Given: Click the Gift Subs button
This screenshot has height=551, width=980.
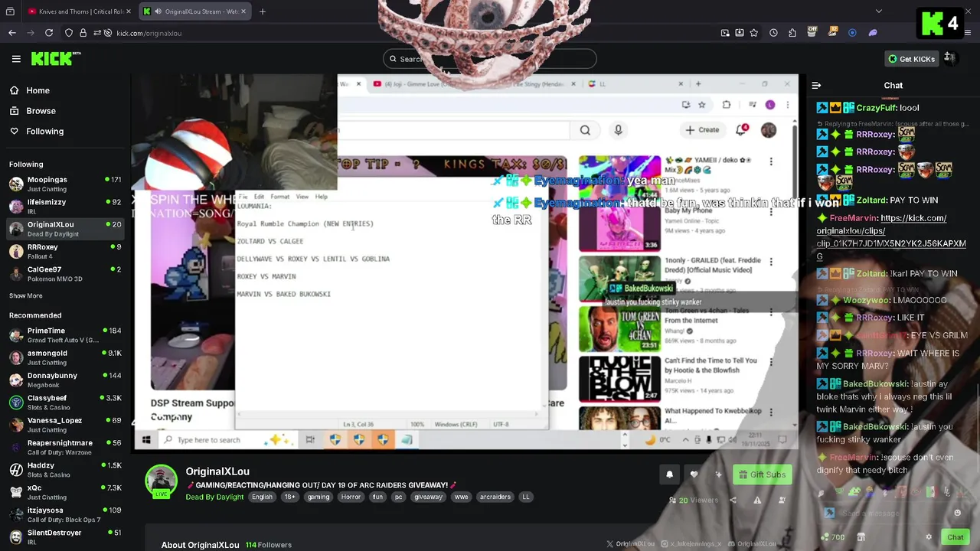Looking at the screenshot, I should coord(761,474).
